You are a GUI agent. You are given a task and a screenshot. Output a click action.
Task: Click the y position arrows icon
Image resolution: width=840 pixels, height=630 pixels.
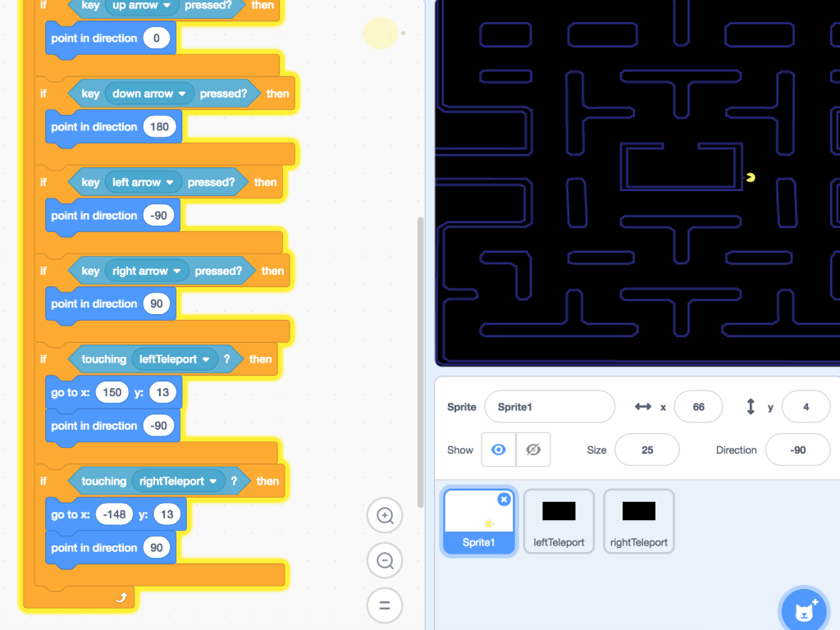click(x=751, y=407)
